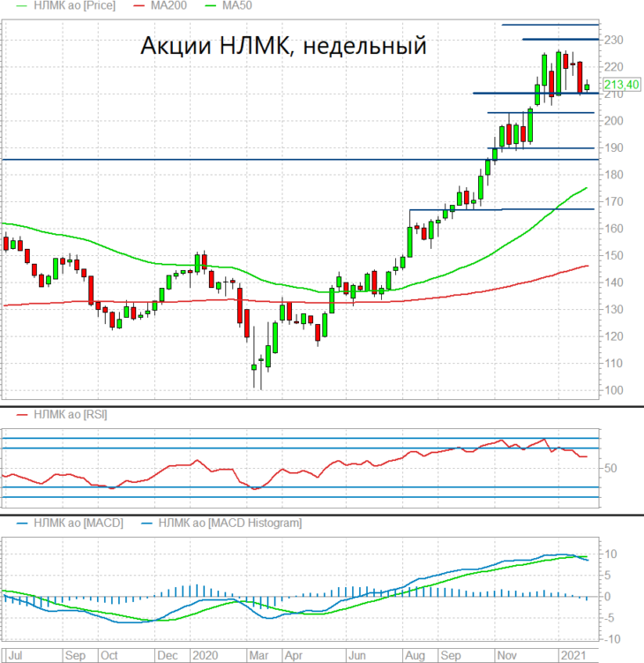Select the MA50 legend label
644x663 pixels.
click(x=237, y=5)
